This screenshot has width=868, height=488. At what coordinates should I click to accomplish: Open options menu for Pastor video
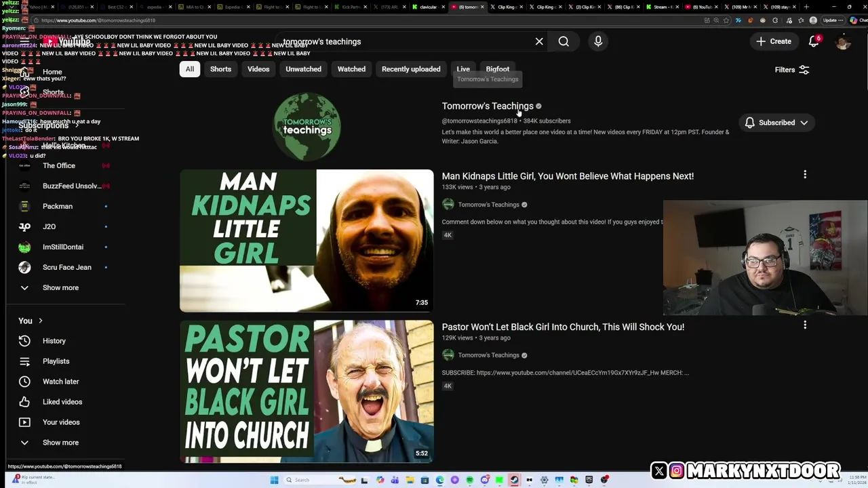coord(805,325)
